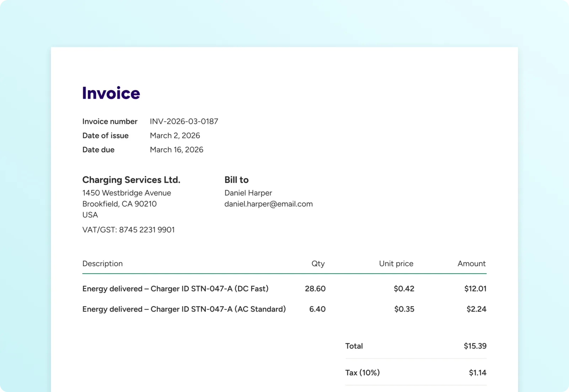Select the AC Standard energy delivered line item

click(x=184, y=309)
